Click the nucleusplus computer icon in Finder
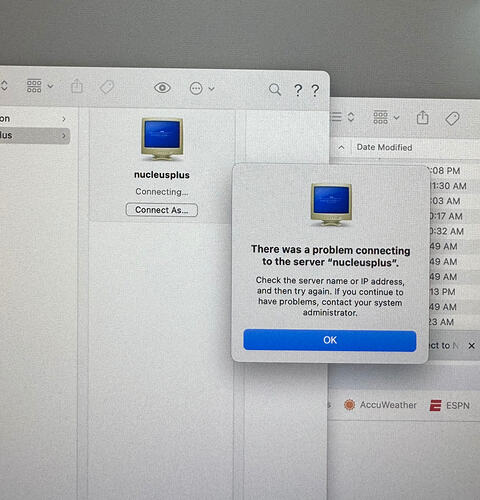This screenshot has width=480, height=500. pos(162,139)
